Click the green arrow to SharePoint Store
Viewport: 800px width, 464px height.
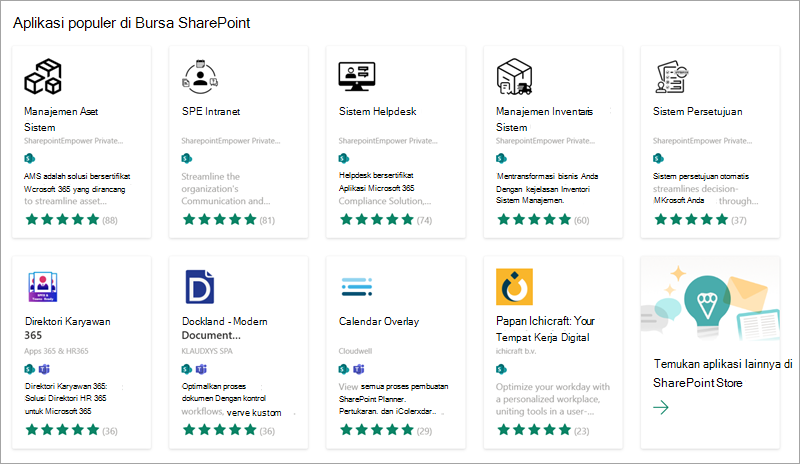click(x=661, y=407)
